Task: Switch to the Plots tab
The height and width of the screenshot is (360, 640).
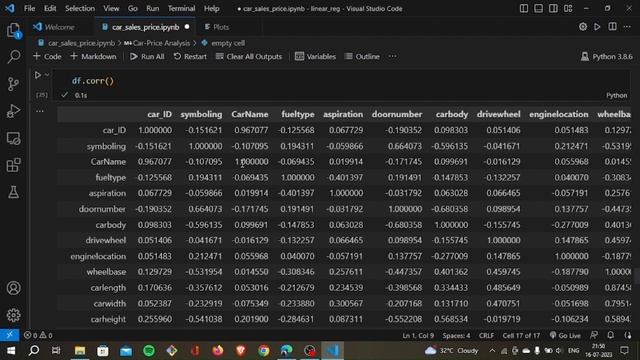Action: pos(221,27)
